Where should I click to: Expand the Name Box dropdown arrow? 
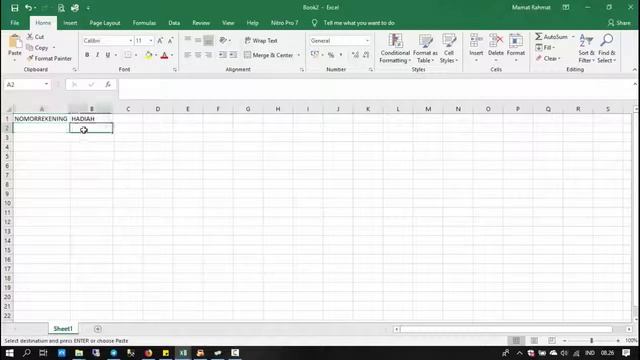pos(46,84)
